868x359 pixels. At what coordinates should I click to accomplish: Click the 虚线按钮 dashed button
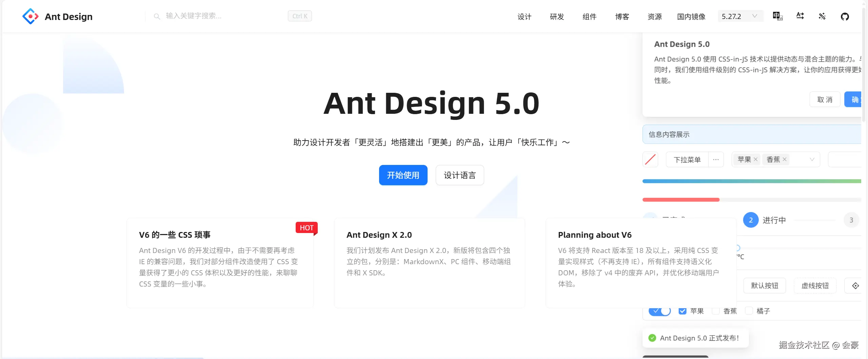tap(815, 286)
